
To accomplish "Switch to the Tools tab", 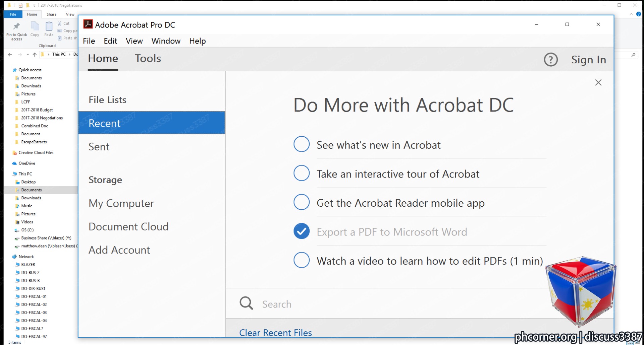I will tap(148, 58).
